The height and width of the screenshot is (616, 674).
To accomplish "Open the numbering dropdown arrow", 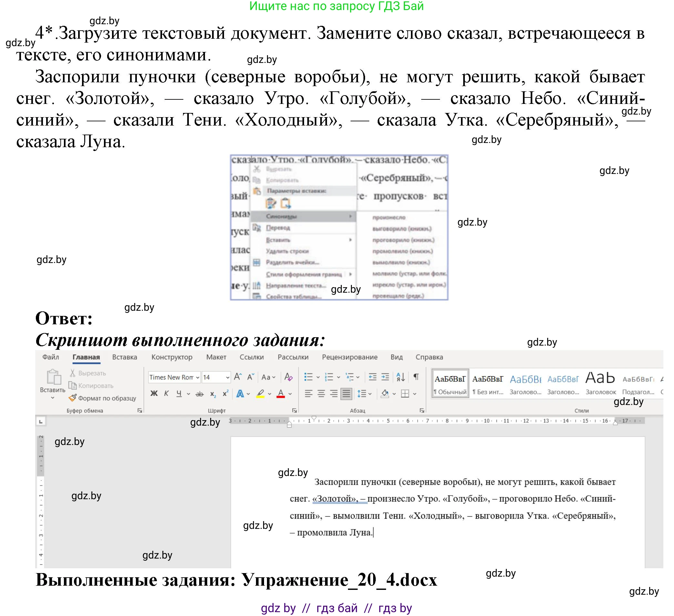I will click(338, 377).
